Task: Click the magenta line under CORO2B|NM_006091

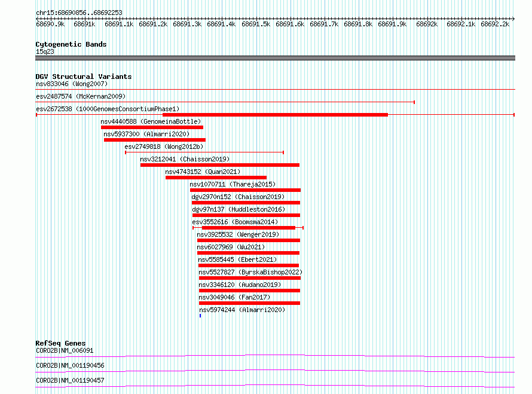Action: pyautogui.click(x=275, y=356)
